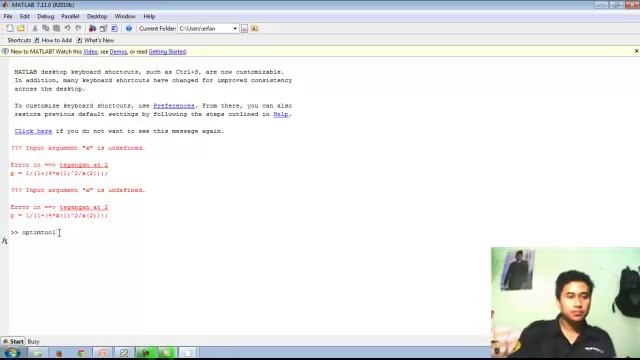Follow the Demos link in banner
The width and height of the screenshot is (640, 360).
pos(118,51)
